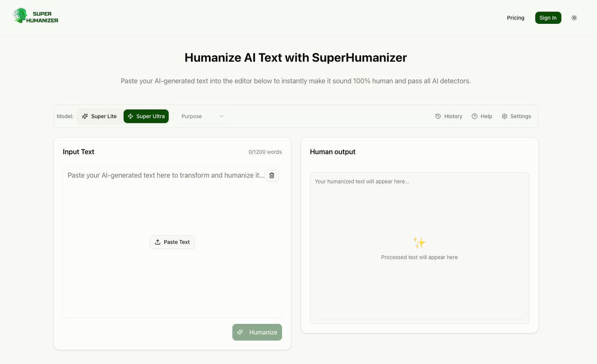Click the 'Human output' heading
The image size is (597, 364).
tap(333, 152)
